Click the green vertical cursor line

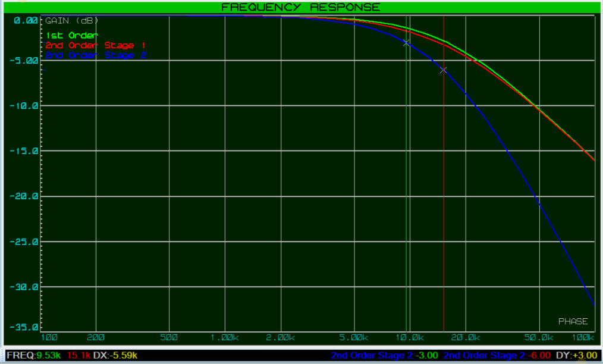[406, 178]
